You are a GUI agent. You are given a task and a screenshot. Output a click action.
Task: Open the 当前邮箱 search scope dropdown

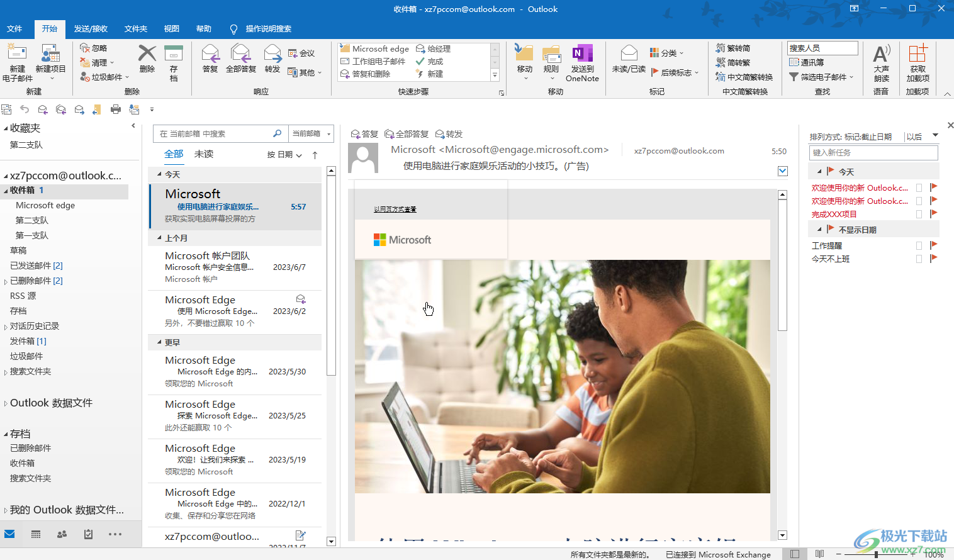tap(311, 133)
